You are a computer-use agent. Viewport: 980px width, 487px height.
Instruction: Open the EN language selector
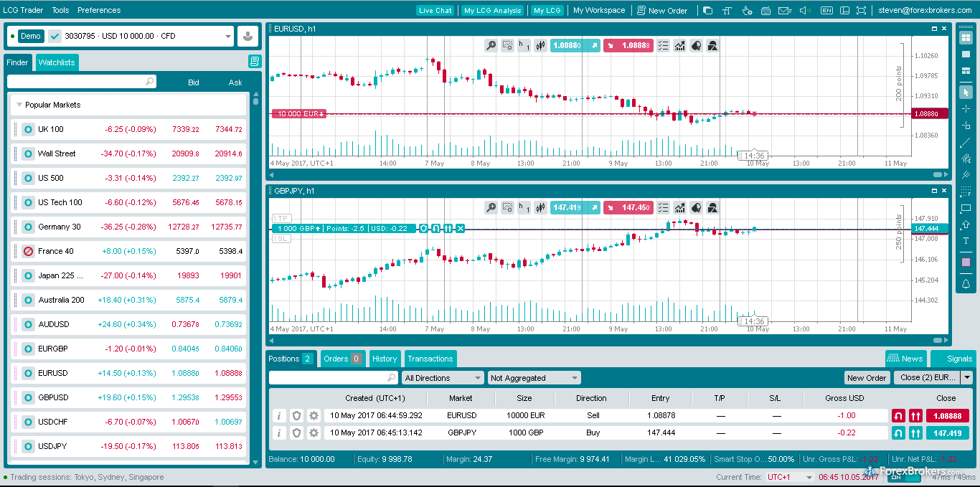pos(827,10)
